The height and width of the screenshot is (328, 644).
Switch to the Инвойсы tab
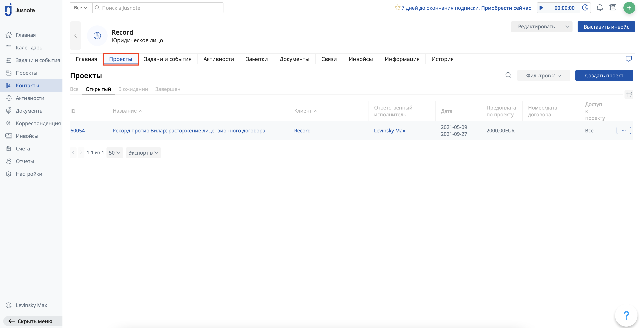360,59
